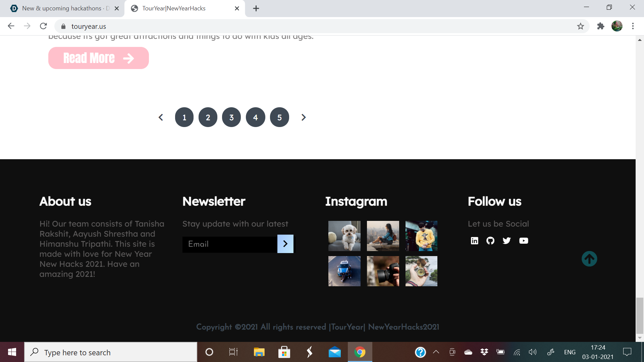This screenshot has width=644, height=362.
Task: Switch to New & upcoming hackathons tab
Action: 62,8
